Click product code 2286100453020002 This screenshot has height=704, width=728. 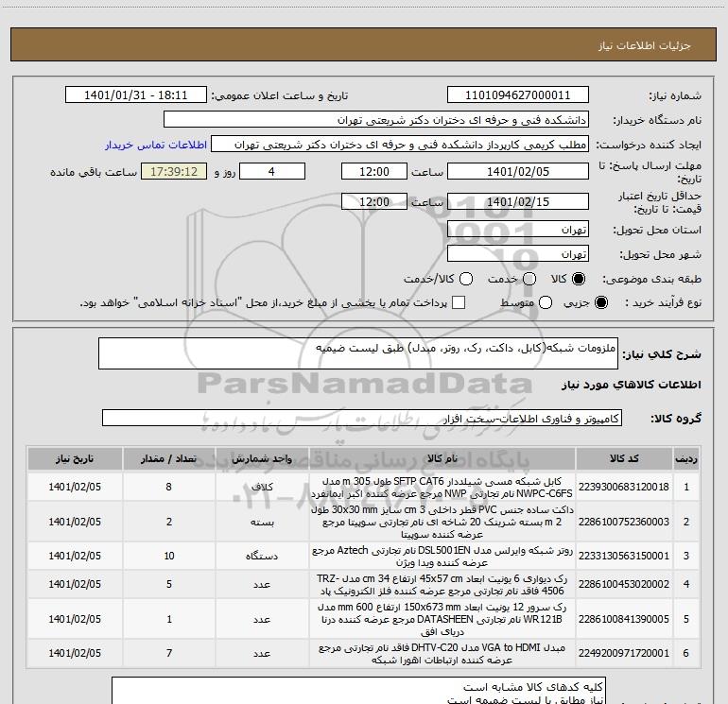click(624, 584)
